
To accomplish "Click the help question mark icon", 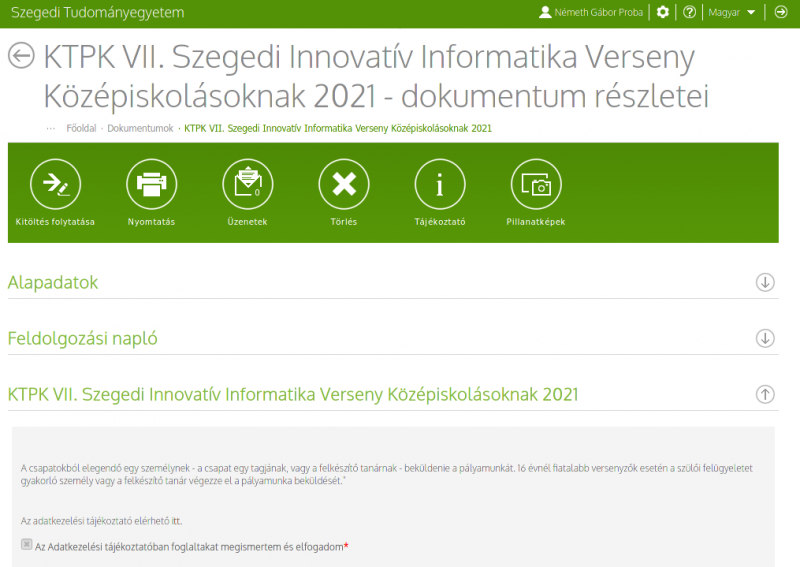I will tap(689, 12).
